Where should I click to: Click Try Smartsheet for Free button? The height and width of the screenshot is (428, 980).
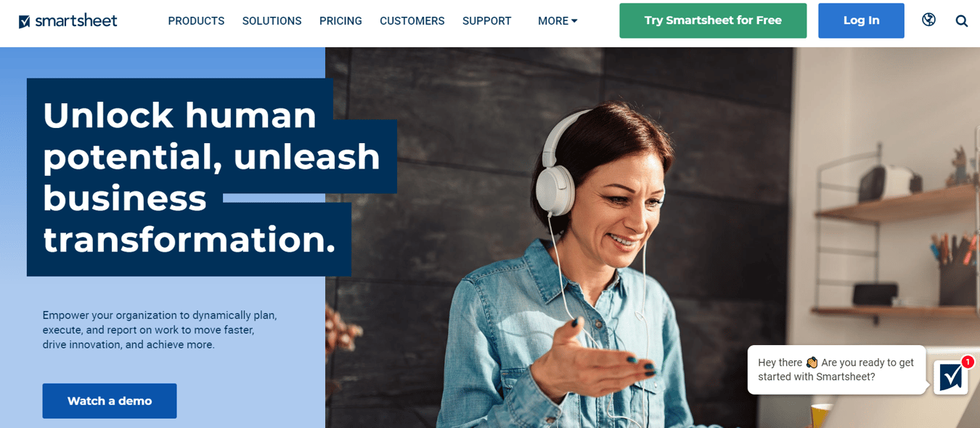pos(713,20)
